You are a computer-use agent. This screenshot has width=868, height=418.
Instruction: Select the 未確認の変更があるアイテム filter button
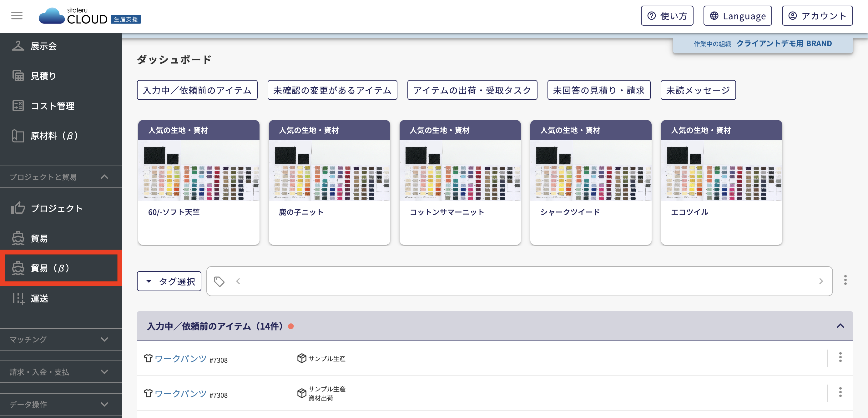[332, 90]
